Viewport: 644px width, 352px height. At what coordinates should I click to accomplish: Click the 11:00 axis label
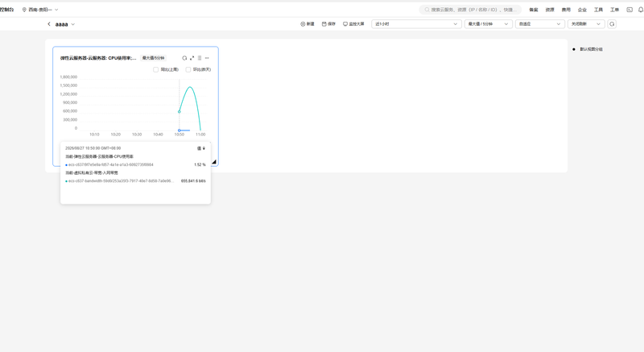click(x=200, y=135)
